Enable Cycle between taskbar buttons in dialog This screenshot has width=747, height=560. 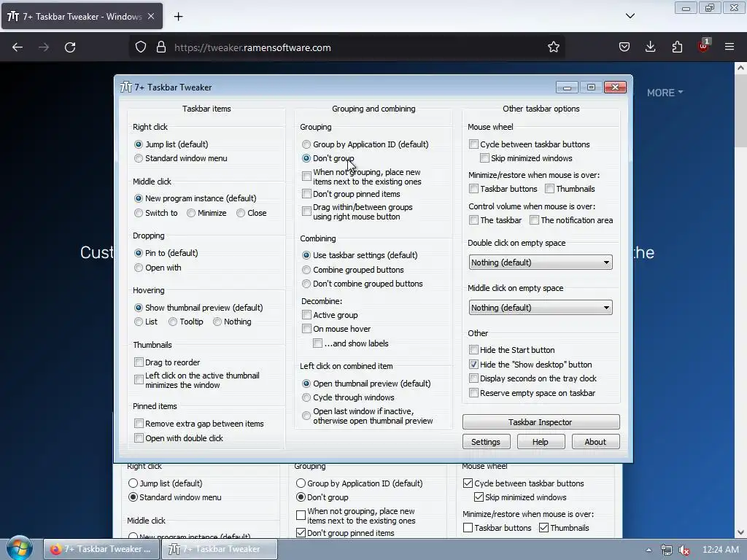(530, 144)
